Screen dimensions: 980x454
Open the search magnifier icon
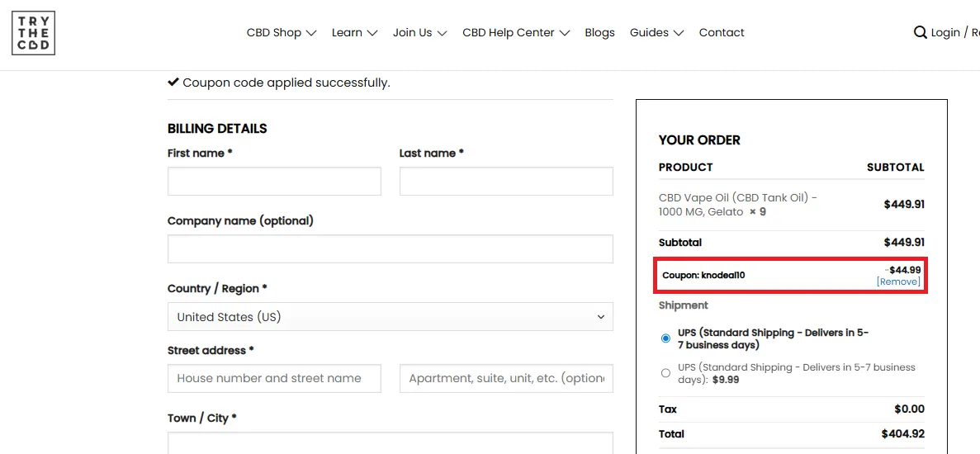pyautogui.click(x=920, y=33)
